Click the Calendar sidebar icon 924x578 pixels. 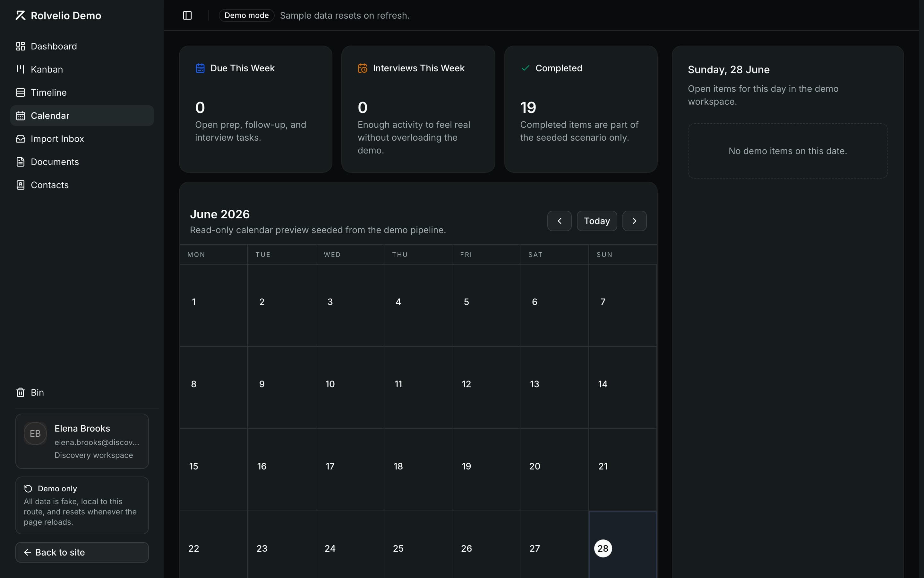20,116
